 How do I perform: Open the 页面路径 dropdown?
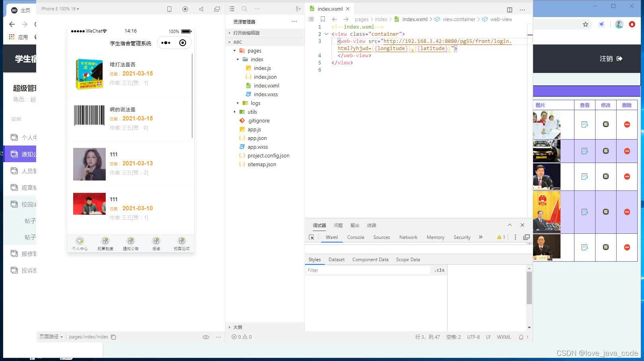pos(51,337)
